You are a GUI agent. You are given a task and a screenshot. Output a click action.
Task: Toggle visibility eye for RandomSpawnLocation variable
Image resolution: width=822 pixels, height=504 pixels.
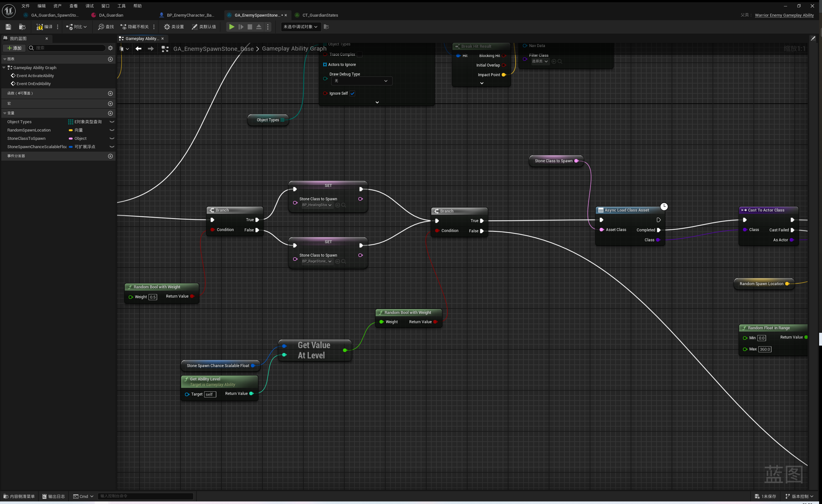pyautogui.click(x=112, y=130)
